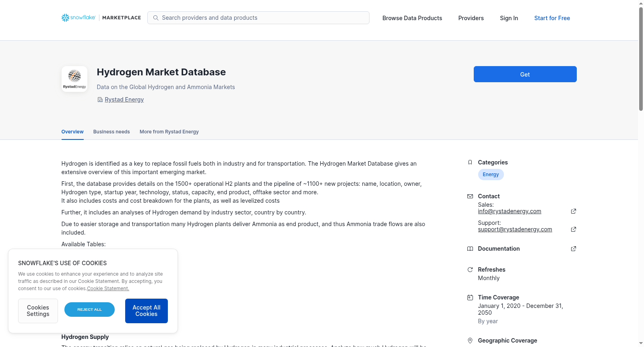Image resolution: width=644 pixels, height=347 pixels.
Task: Click the provider building icon
Action: tap(100, 100)
